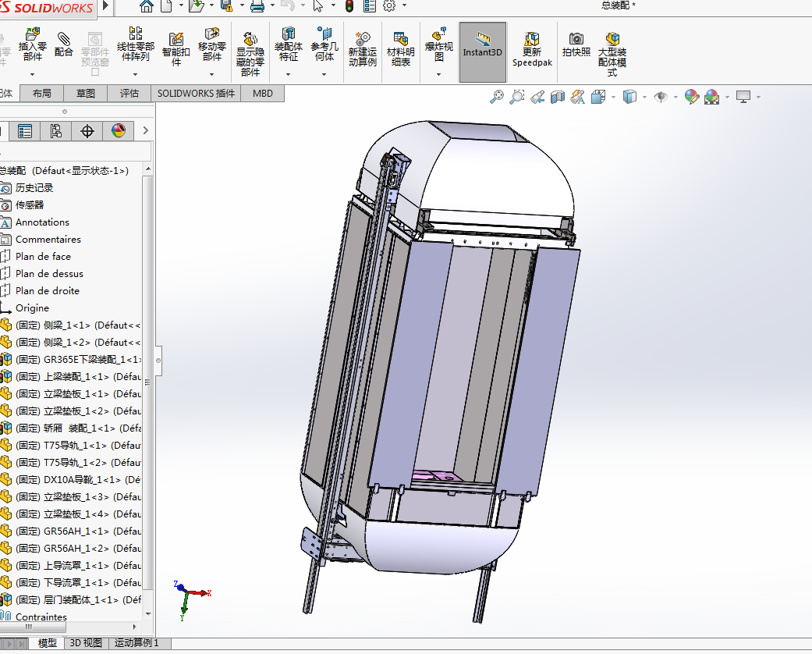Switch to the Sketch (草图) ribbon tab
This screenshot has height=654, width=812.
pos(86,94)
